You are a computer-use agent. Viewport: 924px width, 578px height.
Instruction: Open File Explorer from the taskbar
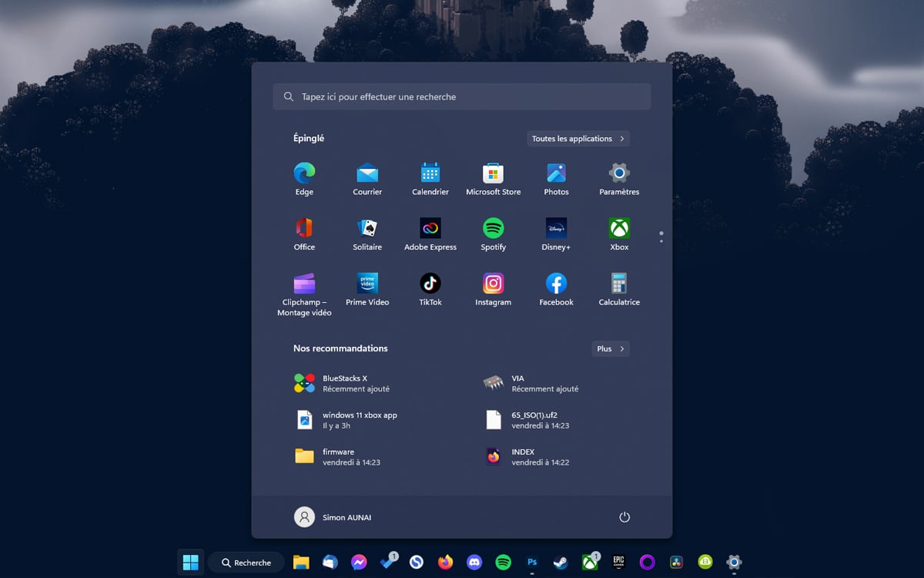[x=301, y=563]
